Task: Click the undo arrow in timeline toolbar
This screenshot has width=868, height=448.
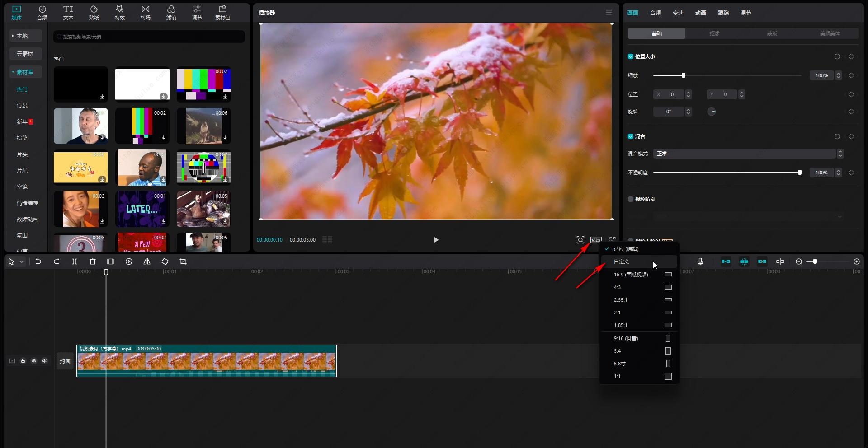Action: (38, 261)
